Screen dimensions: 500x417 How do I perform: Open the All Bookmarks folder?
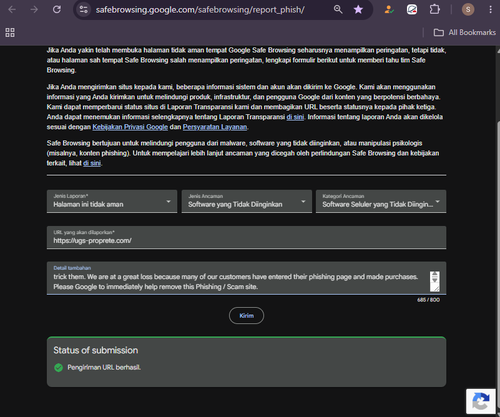(464, 32)
